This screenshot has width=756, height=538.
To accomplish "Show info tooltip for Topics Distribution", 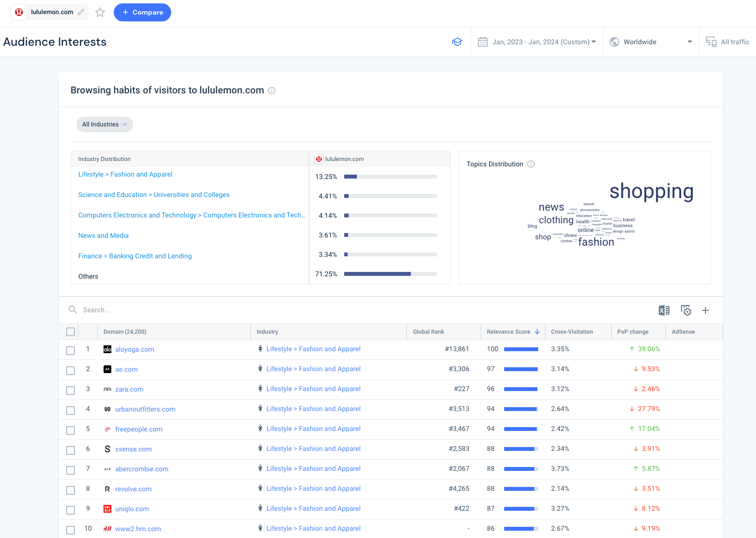I will click(531, 164).
